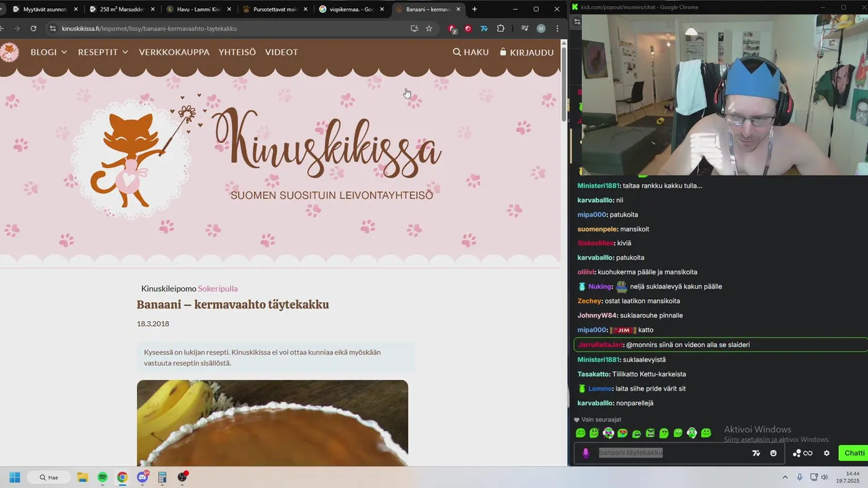The height and width of the screenshot is (488, 868).
Task: Expand the RESEPTIT dropdown menu
Action: 103,52
